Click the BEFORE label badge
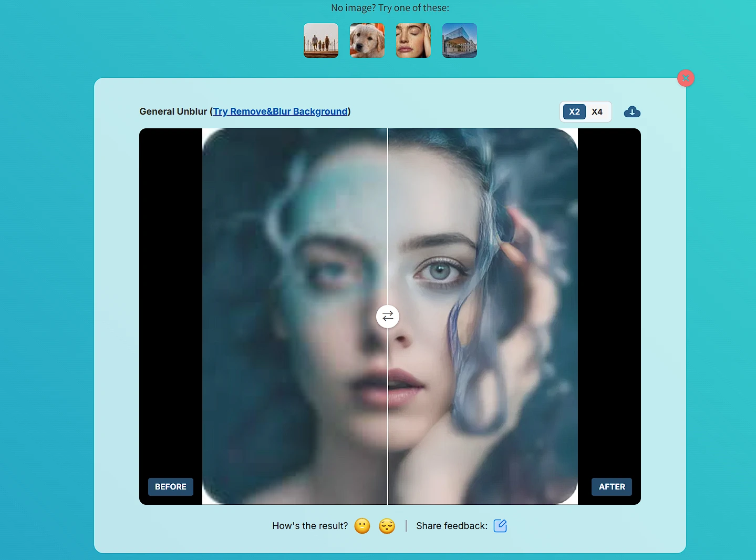Viewport: 756px width, 560px height. pyautogui.click(x=171, y=487)
